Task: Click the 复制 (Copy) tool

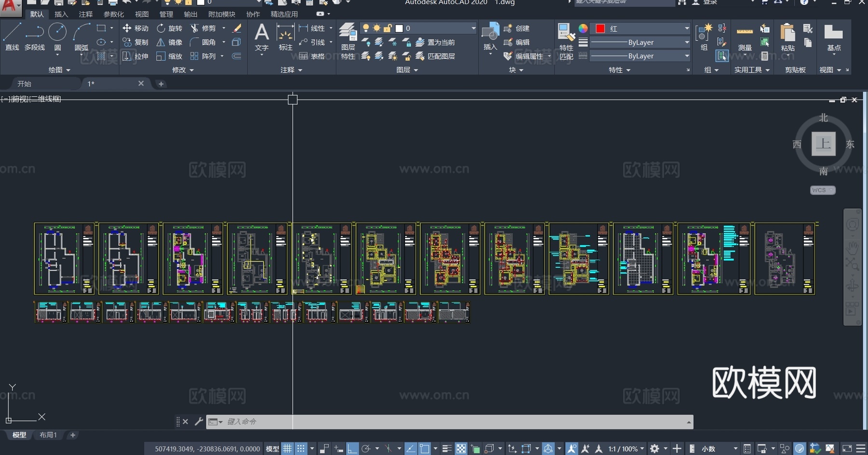Action: (x=136, y=42)
